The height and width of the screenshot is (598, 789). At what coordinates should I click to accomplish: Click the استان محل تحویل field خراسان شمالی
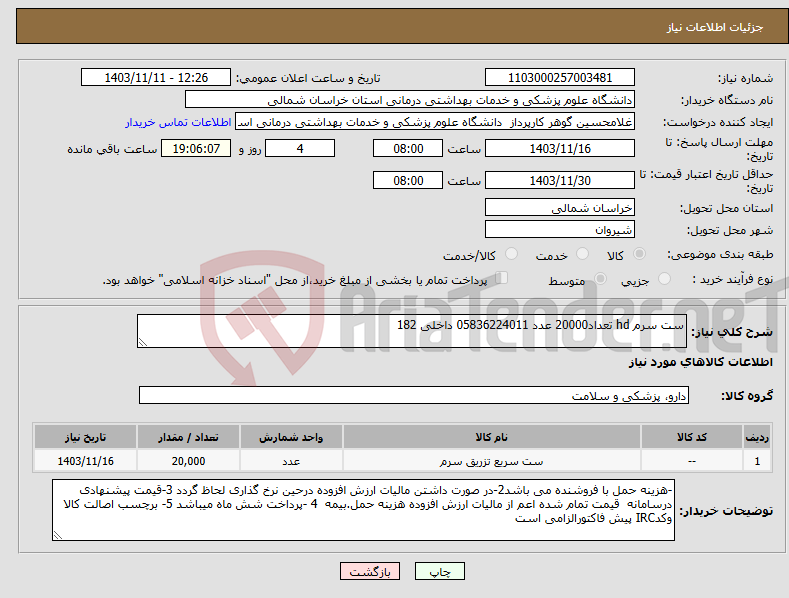click(560, 207)
